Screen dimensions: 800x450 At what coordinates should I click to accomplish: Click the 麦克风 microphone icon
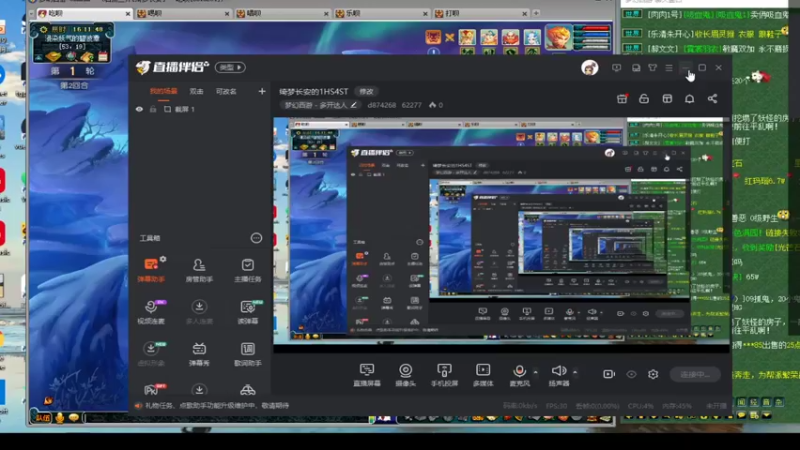[x=519, y=371]
